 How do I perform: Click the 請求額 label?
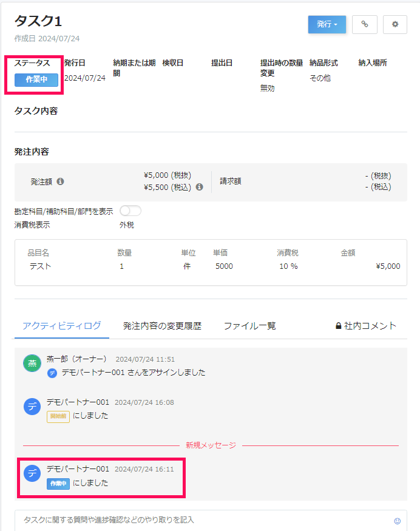coord(231,181)
